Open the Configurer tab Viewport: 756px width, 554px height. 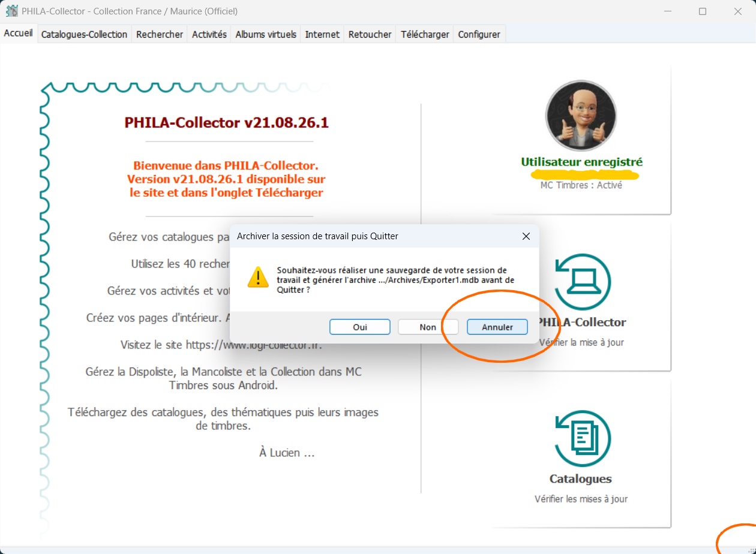[x=479, y=34]
